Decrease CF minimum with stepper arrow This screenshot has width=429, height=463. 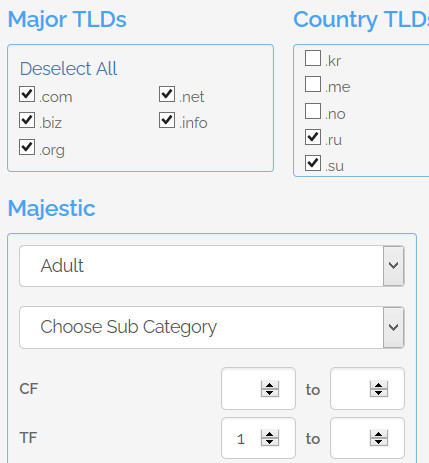click(270, 393)
